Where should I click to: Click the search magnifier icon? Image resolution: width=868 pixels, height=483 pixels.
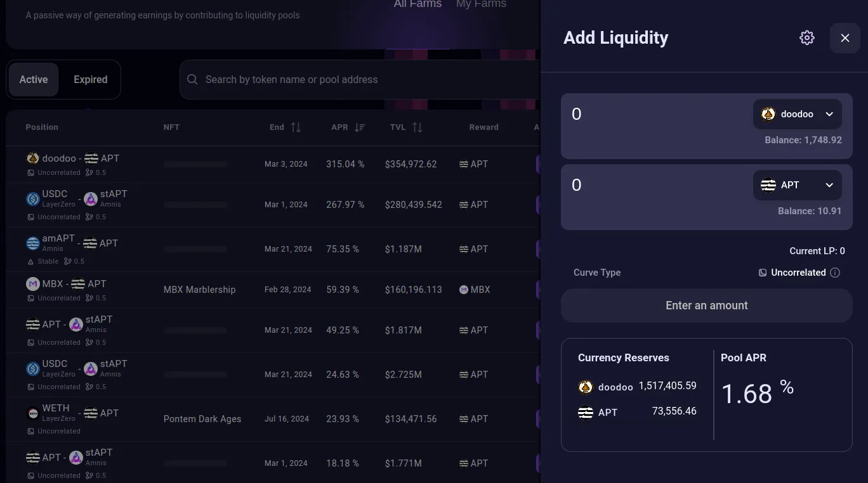tap(192, 79)
